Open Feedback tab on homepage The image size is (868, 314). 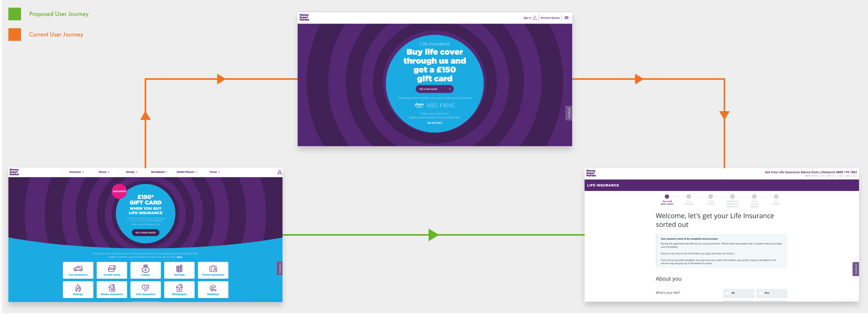[x=280, y=268]
